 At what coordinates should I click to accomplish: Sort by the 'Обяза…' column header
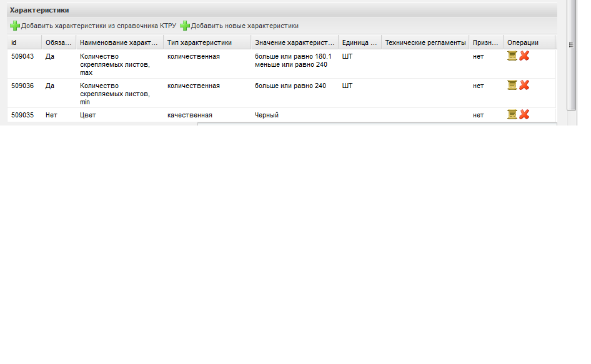tap(59, 42)
